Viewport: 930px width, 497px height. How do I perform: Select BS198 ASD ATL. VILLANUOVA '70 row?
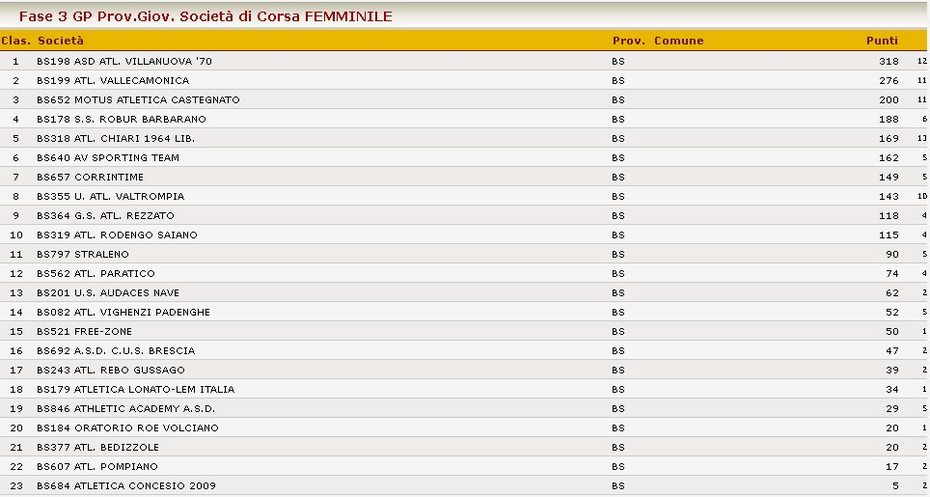pos(465,61)
